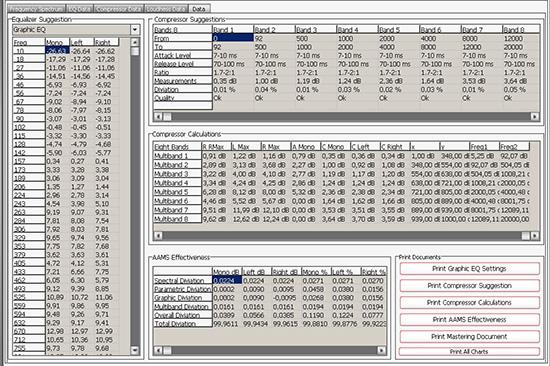The width and height of the screenshot is (550, 366).
Task: Select the highlighted Mono cell for 10 Hz
Action: 58,51
